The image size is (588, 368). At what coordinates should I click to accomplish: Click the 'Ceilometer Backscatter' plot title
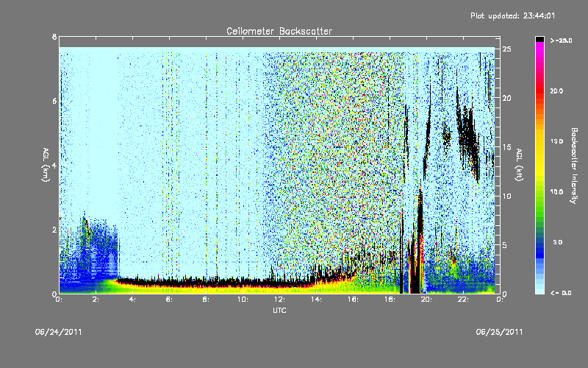[279, 31]
